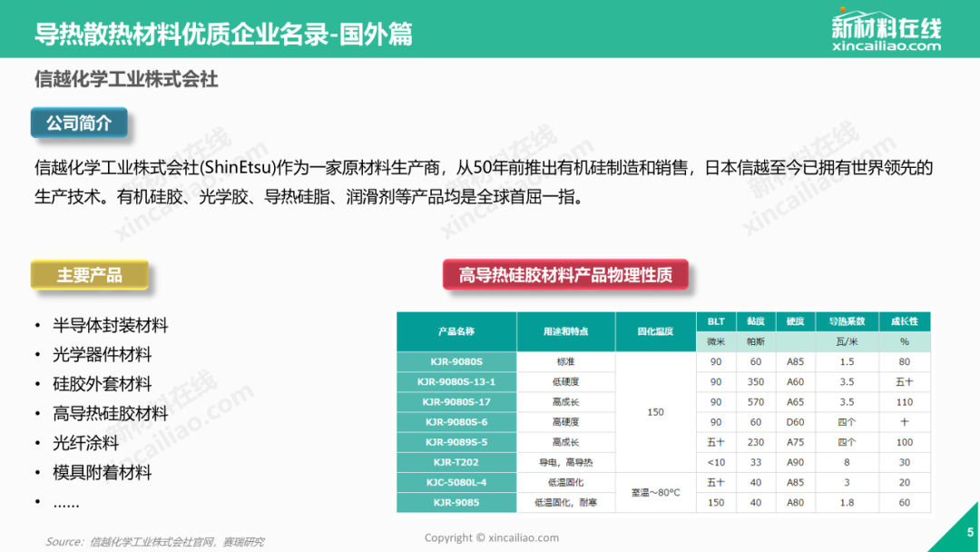Click the 导热系数 column header
980x552 pixels.
pyautogui.click(x=847, y=321)
